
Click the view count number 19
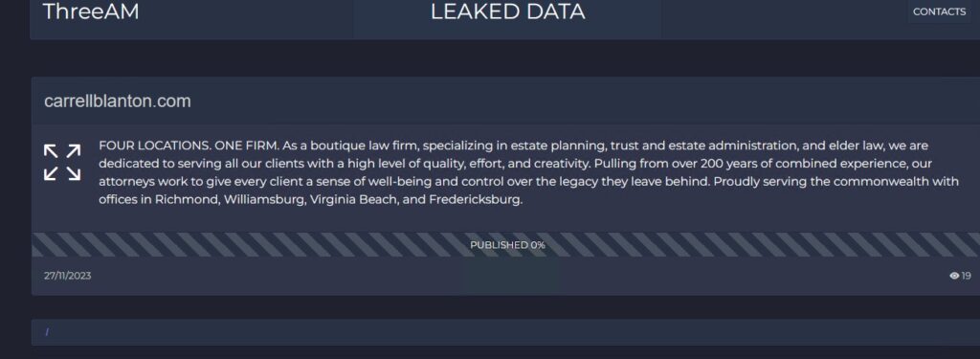pos(967,276)
